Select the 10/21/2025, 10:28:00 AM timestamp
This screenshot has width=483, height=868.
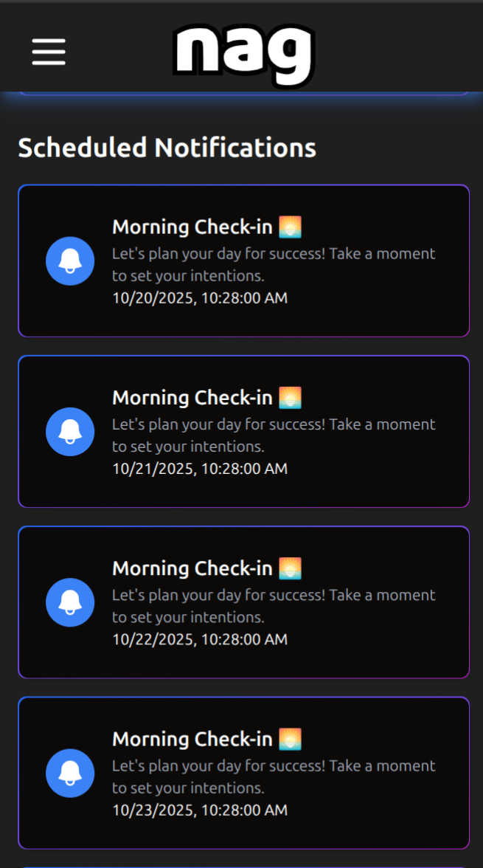tap(200, 469)
